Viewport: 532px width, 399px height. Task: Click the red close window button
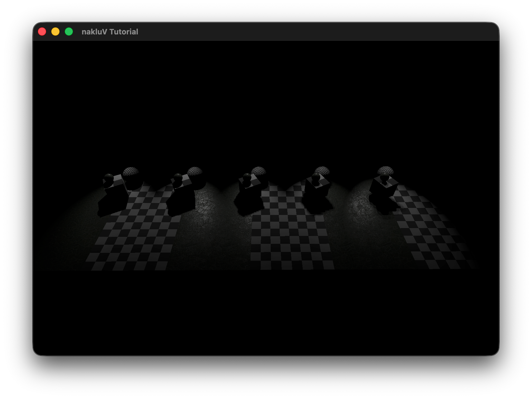click(x=42, y=32)
